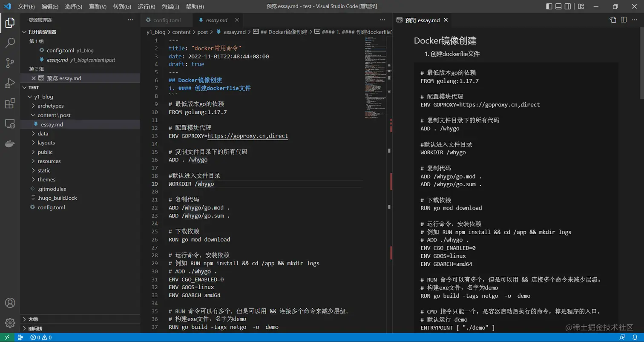Expand the layouts folder

pos(80,143)
